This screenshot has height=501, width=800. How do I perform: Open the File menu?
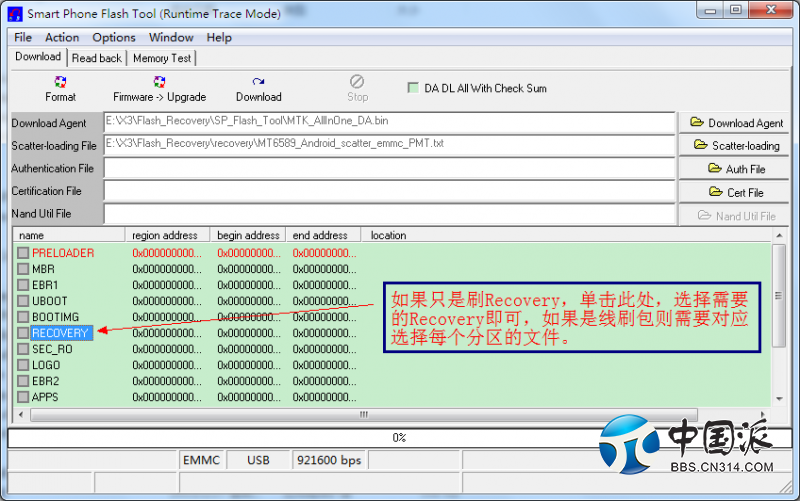tap(23, 37)
